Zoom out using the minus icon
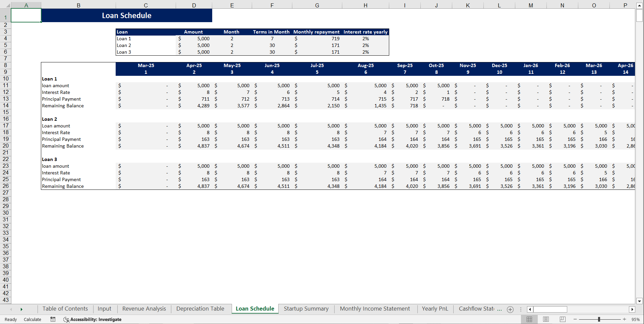Screen dimensions: 644x324 (575, 319)
